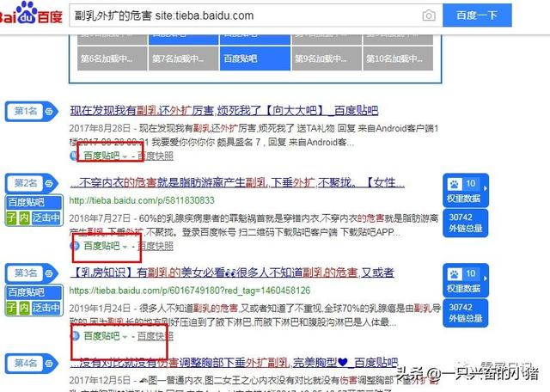Viewport: 550px width, 392px height.
Task: Click 30742 外链总量 for second result
Action: pyautogui.click(x=466, y=223)
